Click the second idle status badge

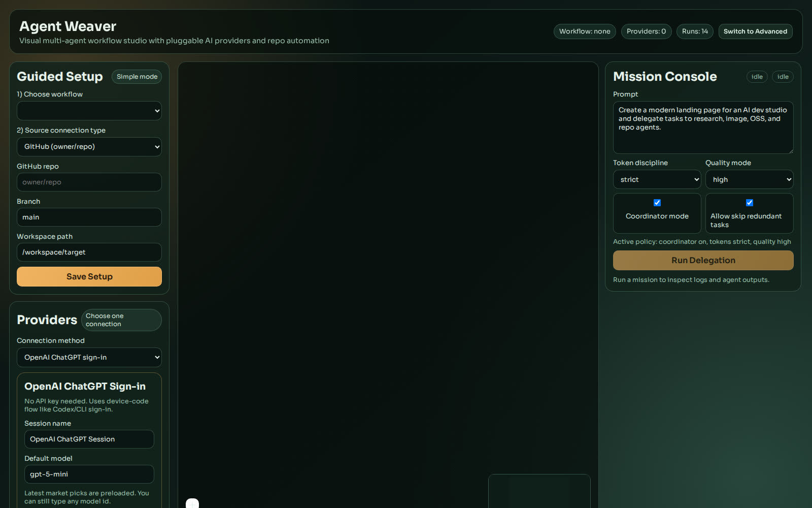(783, 77)
